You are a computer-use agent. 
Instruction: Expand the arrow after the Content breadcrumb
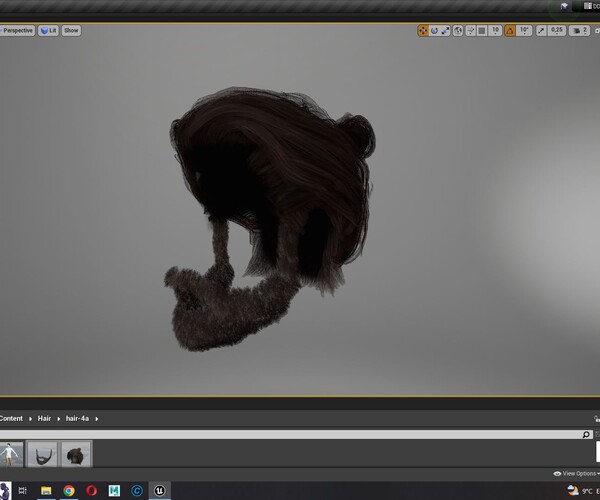coord(30,419)
